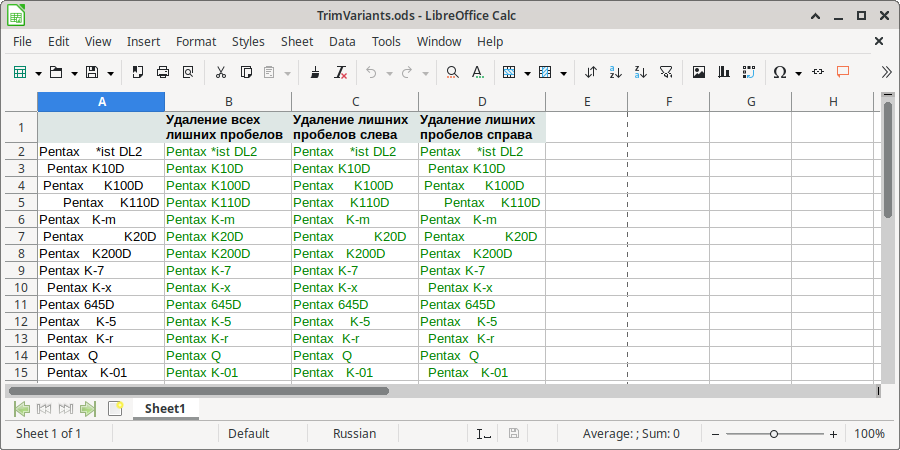Click the Default page style field
The width and height of the screenshot is (900, 450).
[x=248, y=434]
